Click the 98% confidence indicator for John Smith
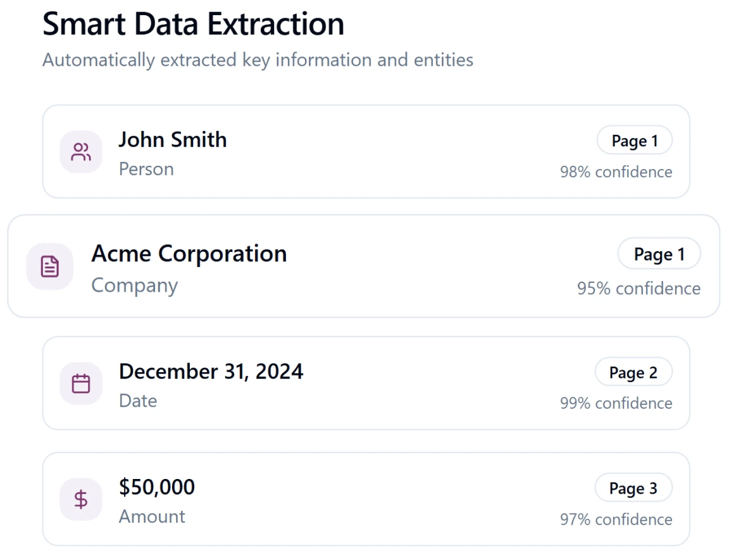 [616, 171]
